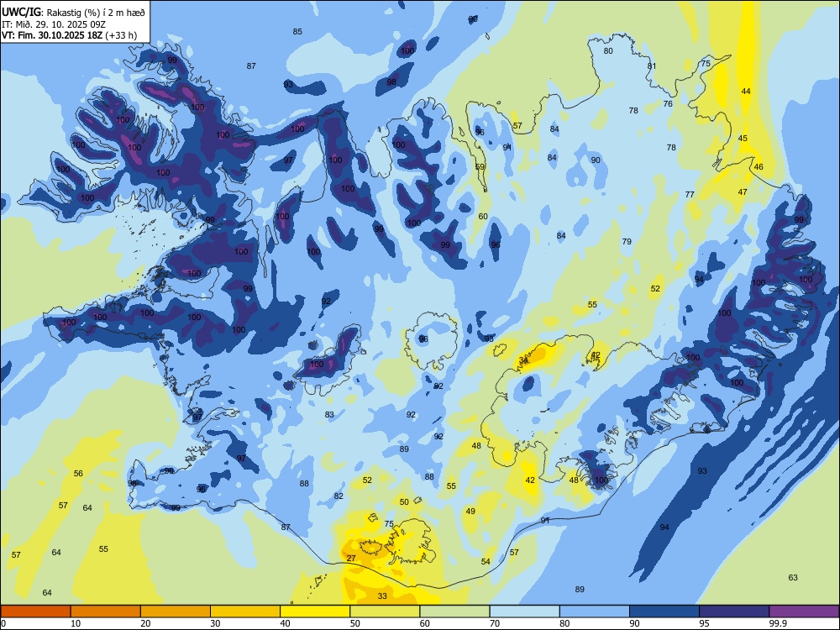Click the legend scale label '30'

coord(215,623)
